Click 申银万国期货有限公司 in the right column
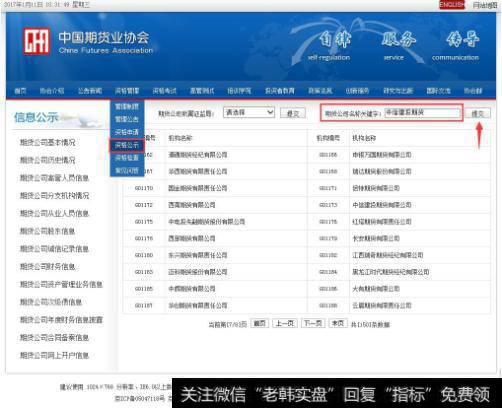 point(382,155)
